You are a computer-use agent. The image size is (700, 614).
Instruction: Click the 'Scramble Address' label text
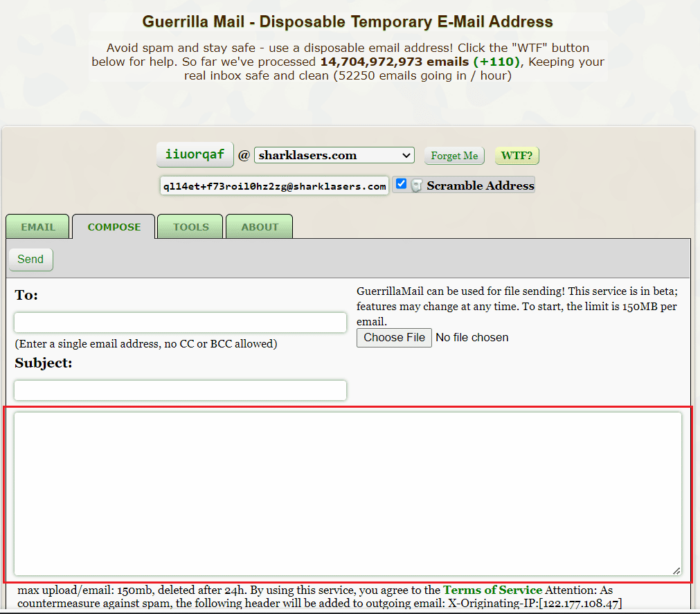click(481, 186)
